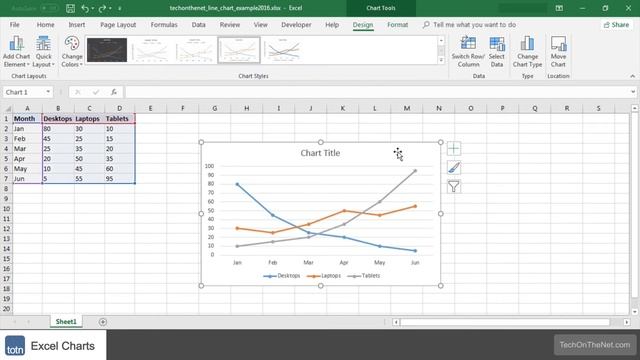Click Change Chart Type
The image size is (640, 360).
[x=527, y=52]
